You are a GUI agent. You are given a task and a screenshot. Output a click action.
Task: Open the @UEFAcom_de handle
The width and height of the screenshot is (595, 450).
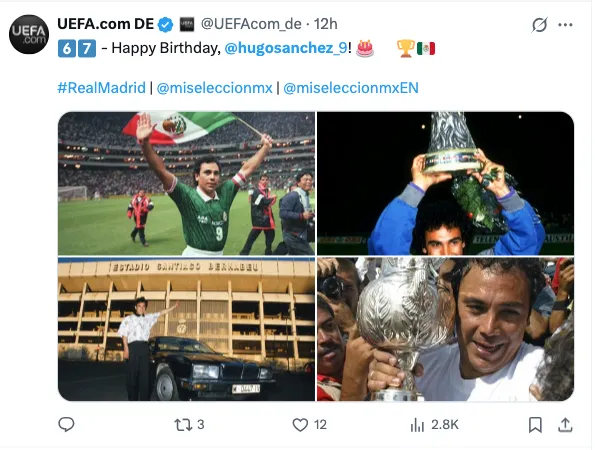click(x=251, y=24)
